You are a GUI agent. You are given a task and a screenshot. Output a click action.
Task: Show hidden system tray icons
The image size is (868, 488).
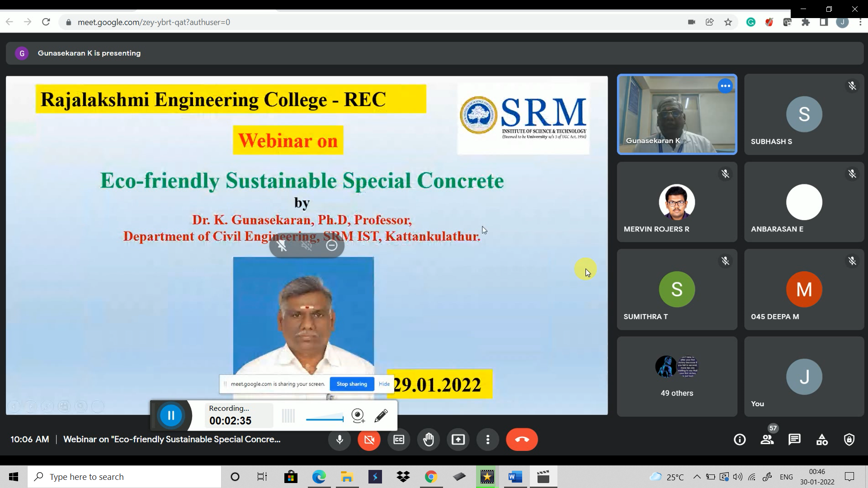(x=697, y=477)
